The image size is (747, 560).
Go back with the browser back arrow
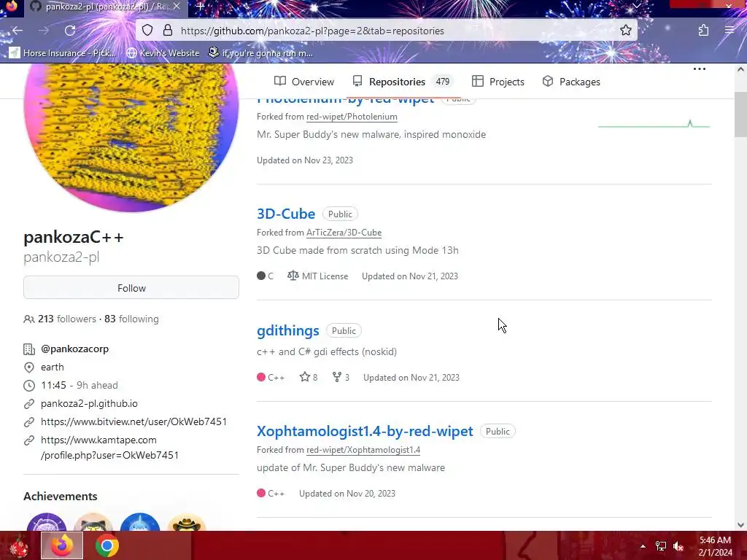pos(18,31)
